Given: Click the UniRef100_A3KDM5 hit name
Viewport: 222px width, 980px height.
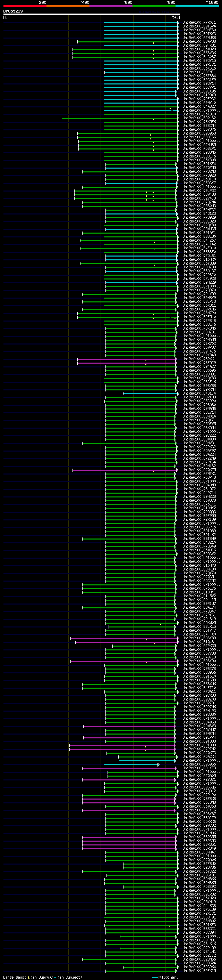Looking at the screenshot, I should (199, 329).
